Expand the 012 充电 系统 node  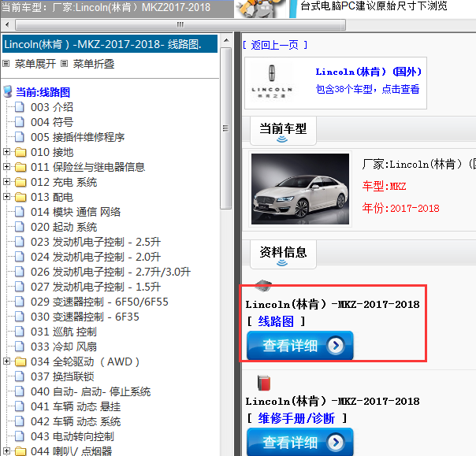point(6,181)
